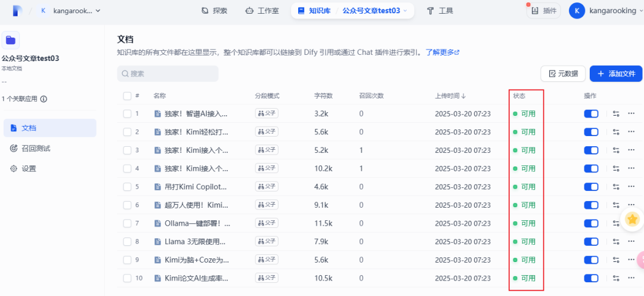Open segment settings icon for Llama 3无限使用
The height and width of the screenshot is (296, 644).
point(615,242)
